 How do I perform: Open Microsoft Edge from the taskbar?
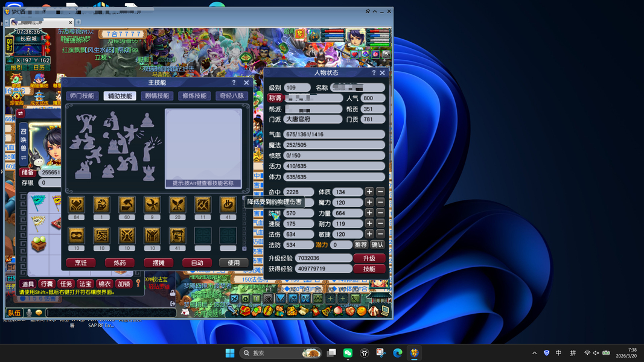[398, 353]
